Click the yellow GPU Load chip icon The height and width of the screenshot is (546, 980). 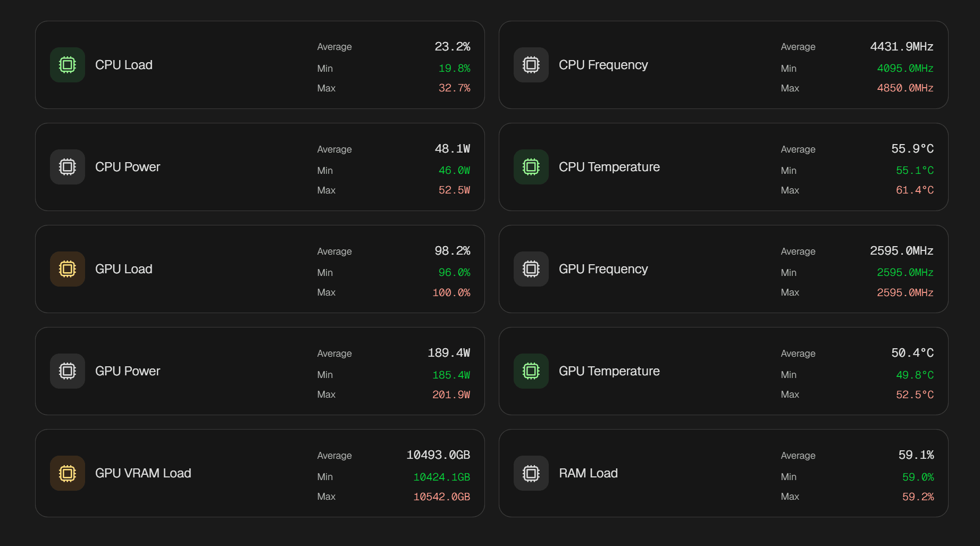point(68,269)
